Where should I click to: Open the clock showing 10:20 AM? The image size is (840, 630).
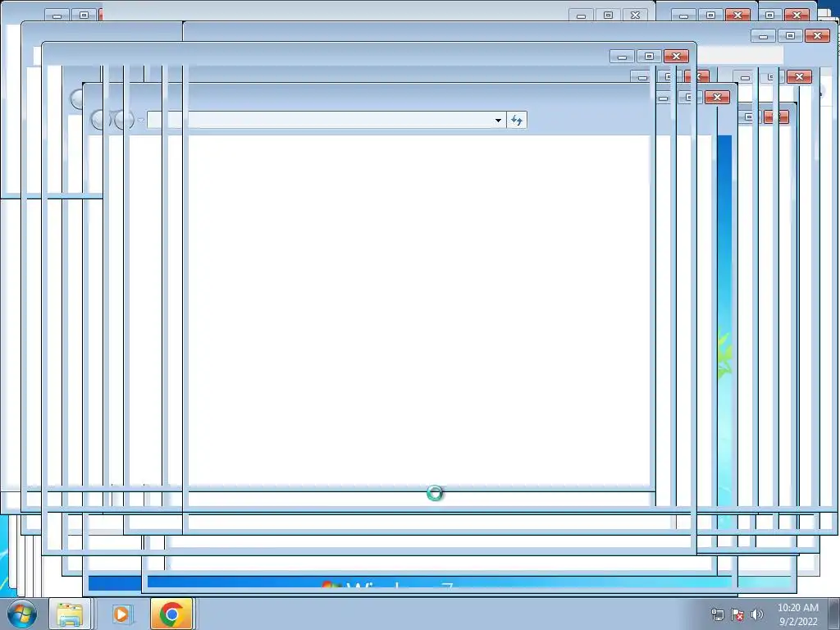click(797, 614)
